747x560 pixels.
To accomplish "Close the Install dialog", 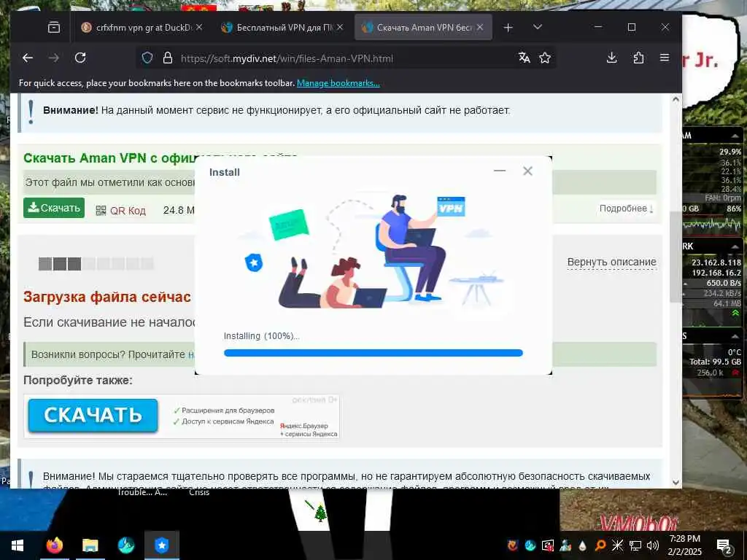I will (x=527, y=171).
